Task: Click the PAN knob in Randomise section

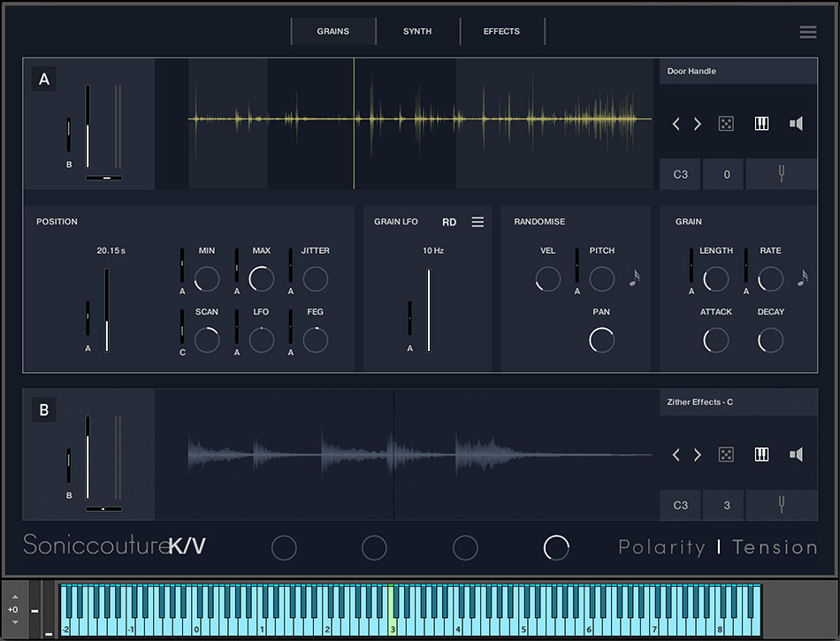Action: point(601,340)
